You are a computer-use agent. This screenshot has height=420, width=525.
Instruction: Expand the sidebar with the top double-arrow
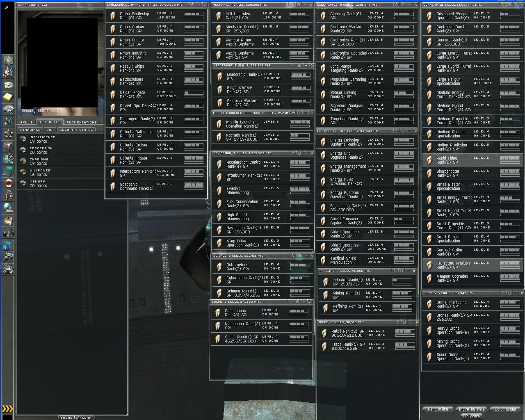tap(7, 7)
